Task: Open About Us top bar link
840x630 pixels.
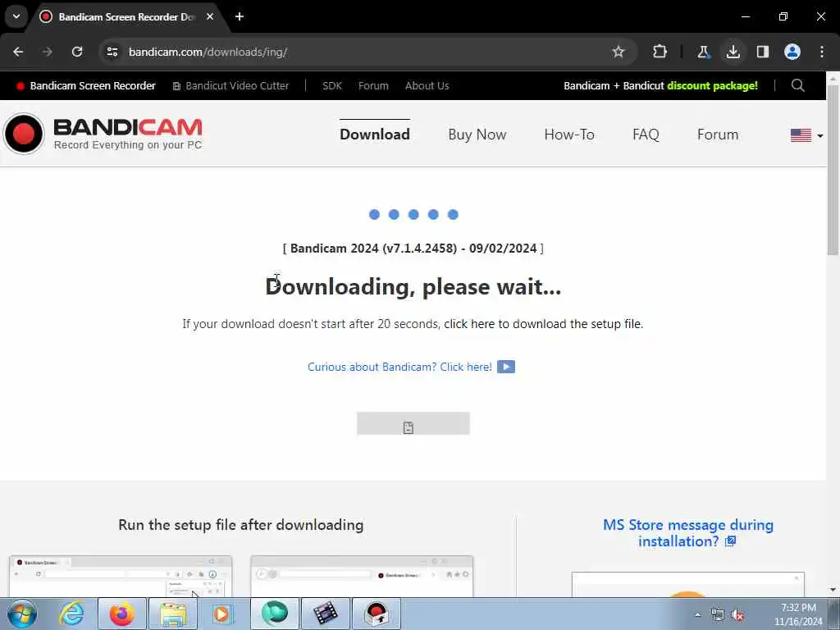Action: (427, 85)
